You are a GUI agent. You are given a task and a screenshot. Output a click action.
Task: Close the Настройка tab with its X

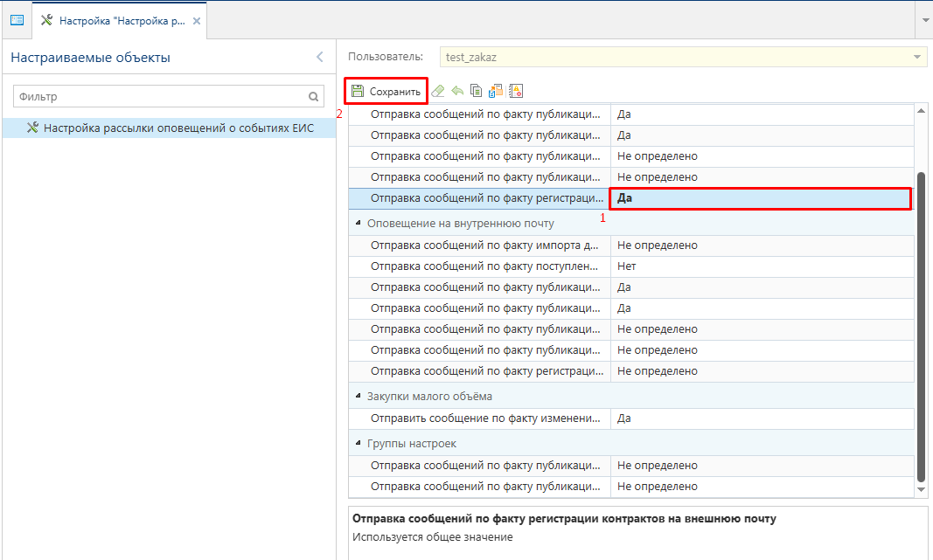coord(197,20)
